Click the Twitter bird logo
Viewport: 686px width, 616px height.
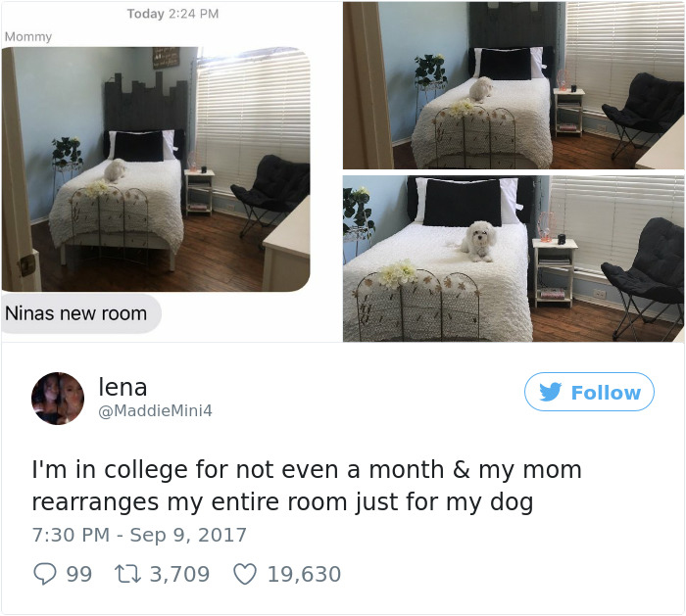(552, 393)
